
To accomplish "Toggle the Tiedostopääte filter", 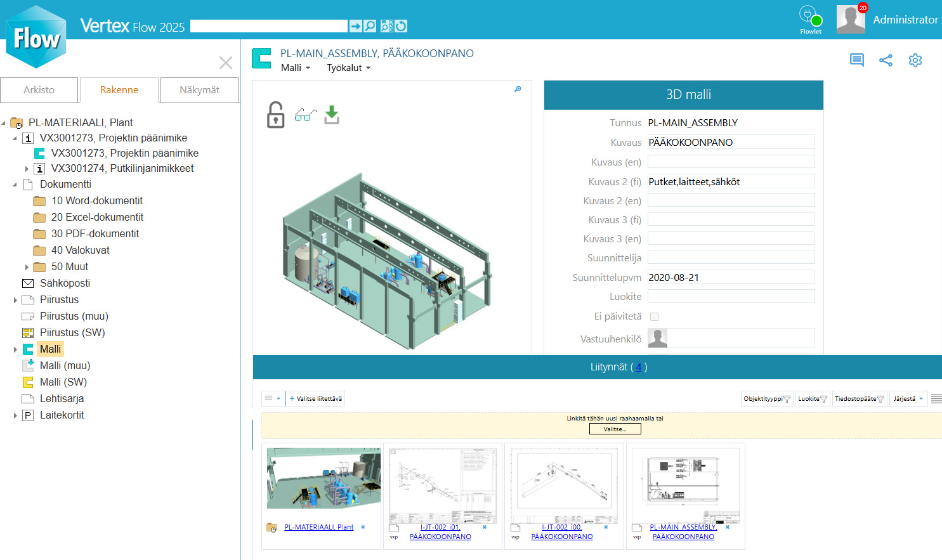I will pyautogui.click(x=859, y=399).
